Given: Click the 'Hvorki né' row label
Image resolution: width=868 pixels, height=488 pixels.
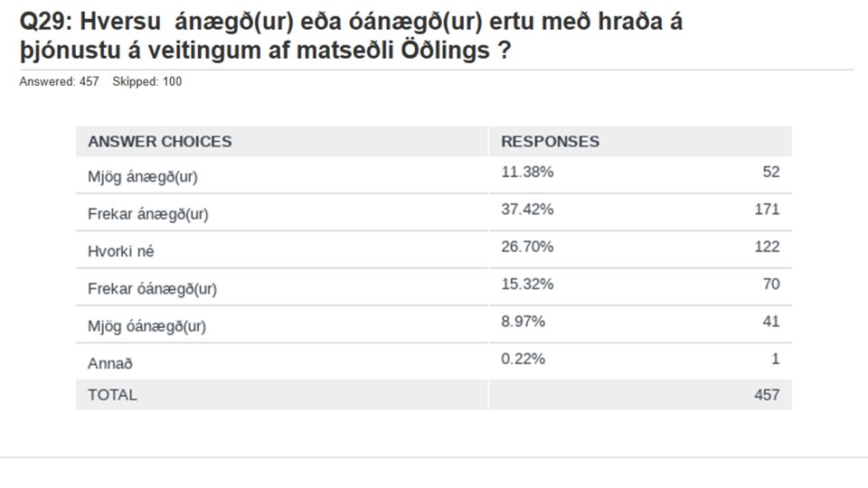Looking at the screenshot, I should tap(120, 251).
